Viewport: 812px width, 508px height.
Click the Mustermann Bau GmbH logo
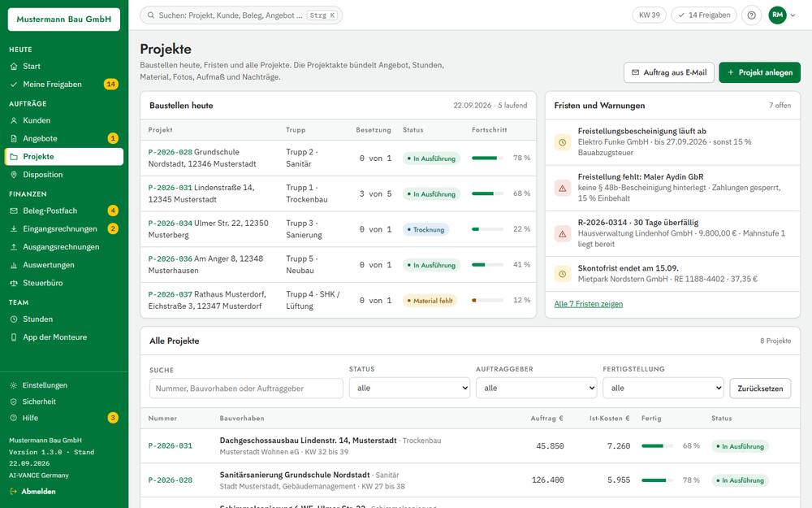coord(63,20)
